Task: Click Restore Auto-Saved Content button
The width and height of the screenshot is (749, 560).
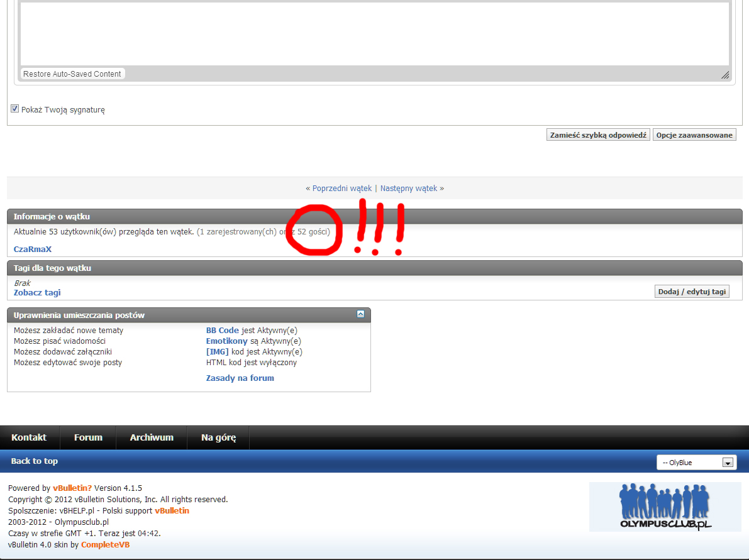Action: coord(72,74)
